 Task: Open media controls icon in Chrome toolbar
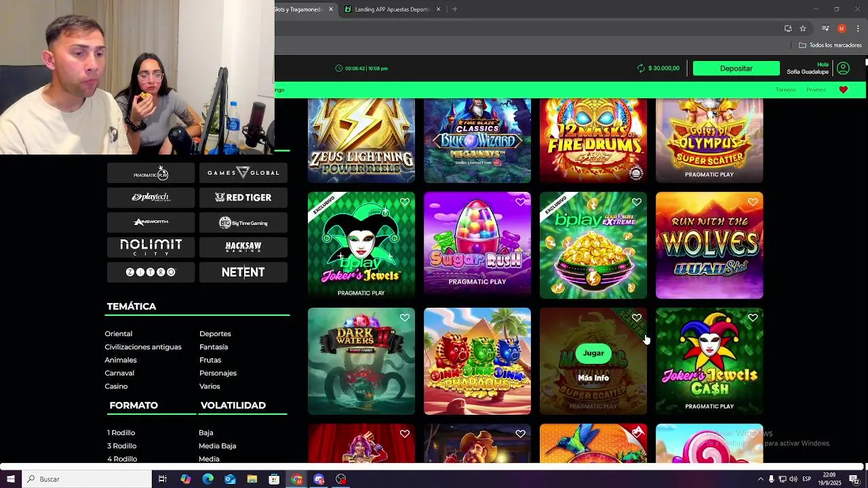(825, 28)
